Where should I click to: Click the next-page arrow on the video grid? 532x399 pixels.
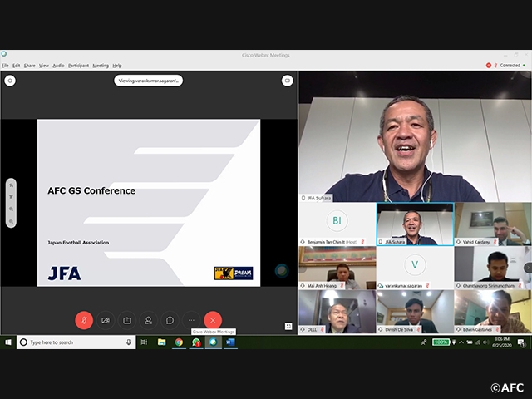[527, 267]
